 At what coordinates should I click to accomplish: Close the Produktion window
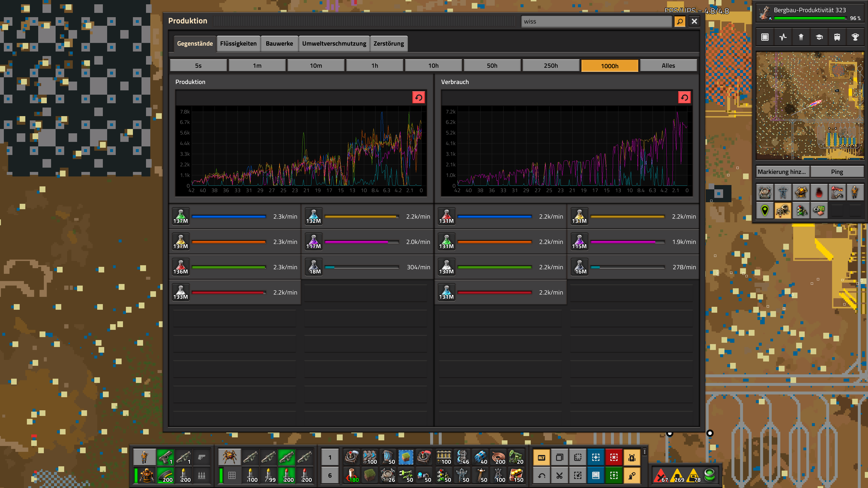pos(694,21)
